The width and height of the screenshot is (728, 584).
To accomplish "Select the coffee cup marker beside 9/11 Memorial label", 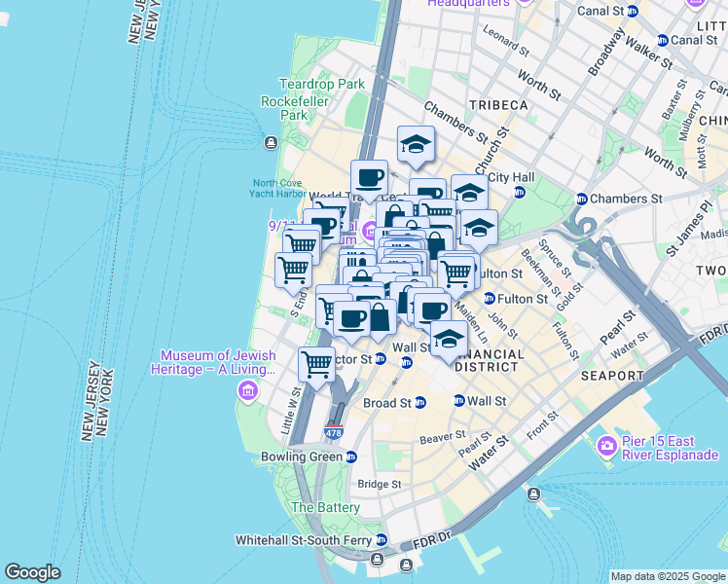I will coord(322,226).
